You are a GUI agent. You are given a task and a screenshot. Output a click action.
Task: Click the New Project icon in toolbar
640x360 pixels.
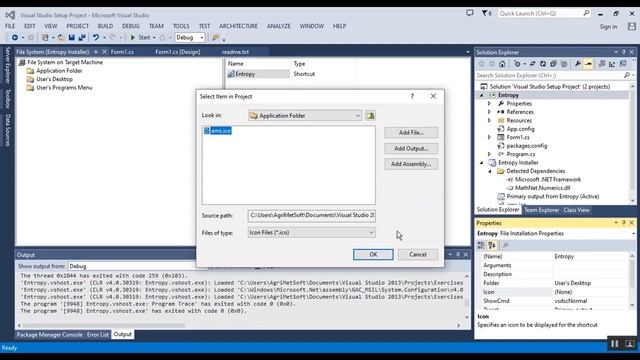45,38
